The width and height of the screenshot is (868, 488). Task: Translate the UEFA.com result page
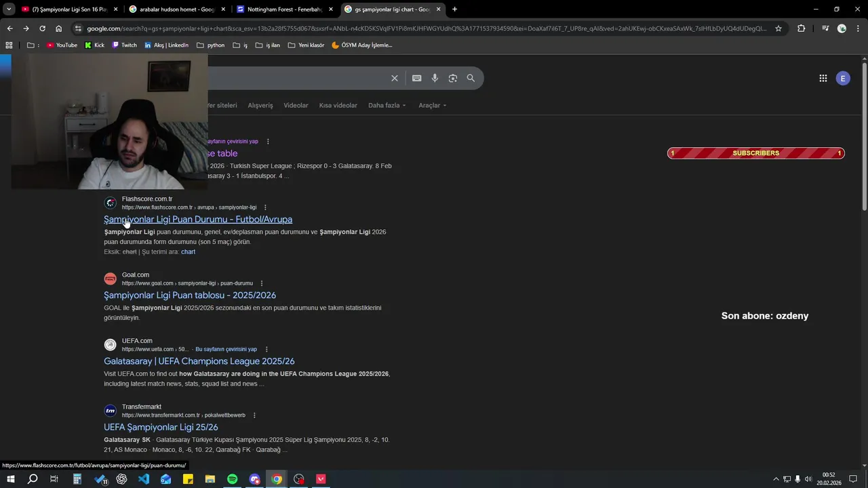226,349
